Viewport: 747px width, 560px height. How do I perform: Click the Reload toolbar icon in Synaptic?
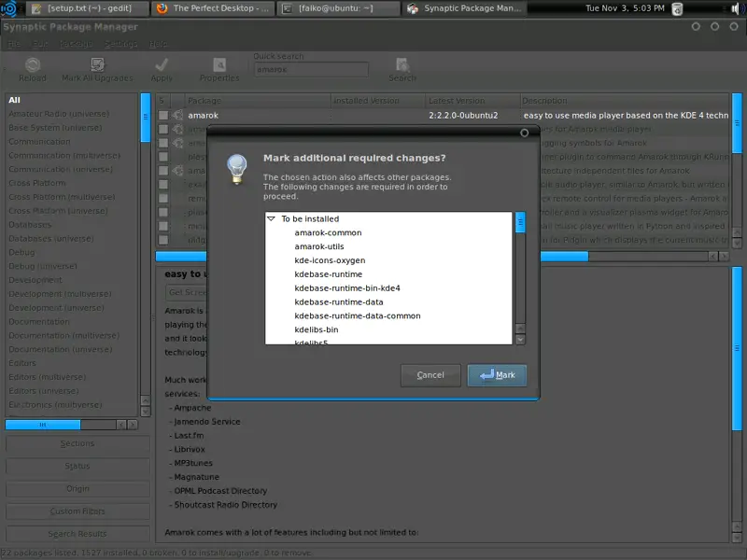pos(33,64)
